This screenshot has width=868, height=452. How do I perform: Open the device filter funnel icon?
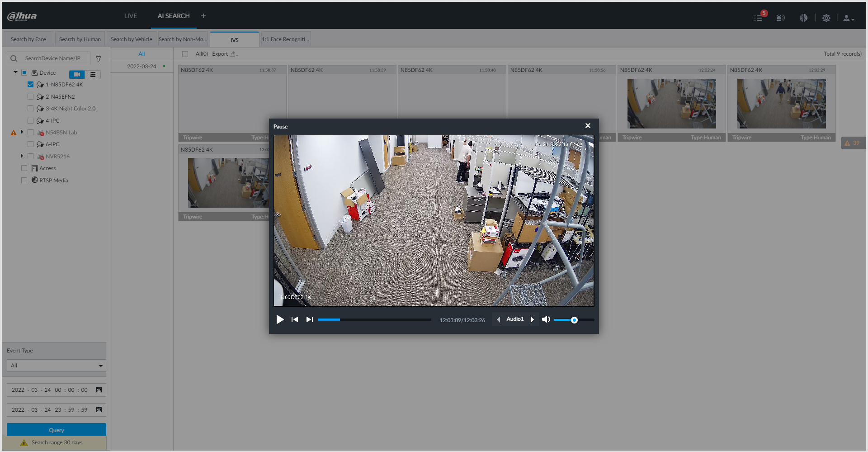[x=99, y=59]
